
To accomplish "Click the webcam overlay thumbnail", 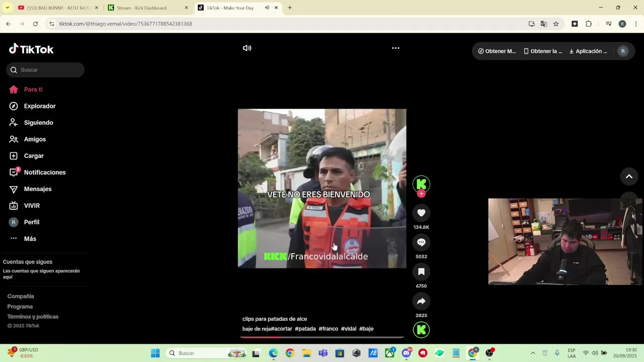I will 565,242.
